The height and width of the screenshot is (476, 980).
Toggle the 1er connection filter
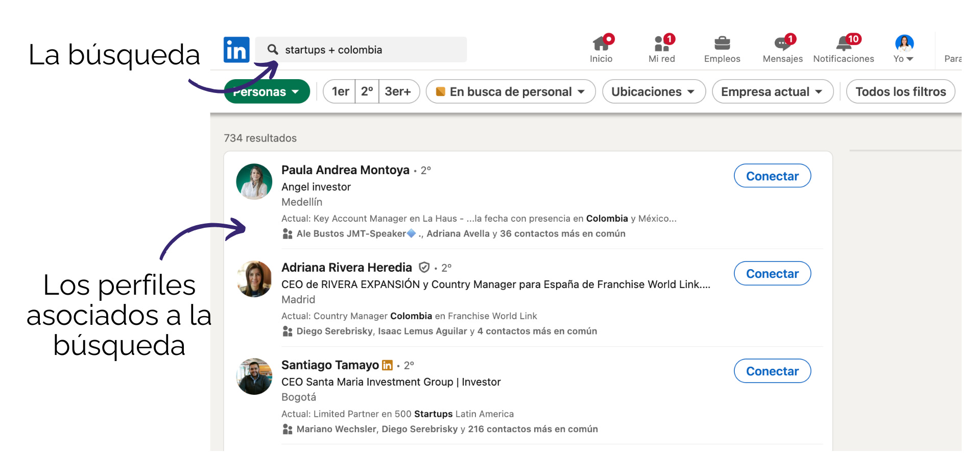click(x=340, y=91)
